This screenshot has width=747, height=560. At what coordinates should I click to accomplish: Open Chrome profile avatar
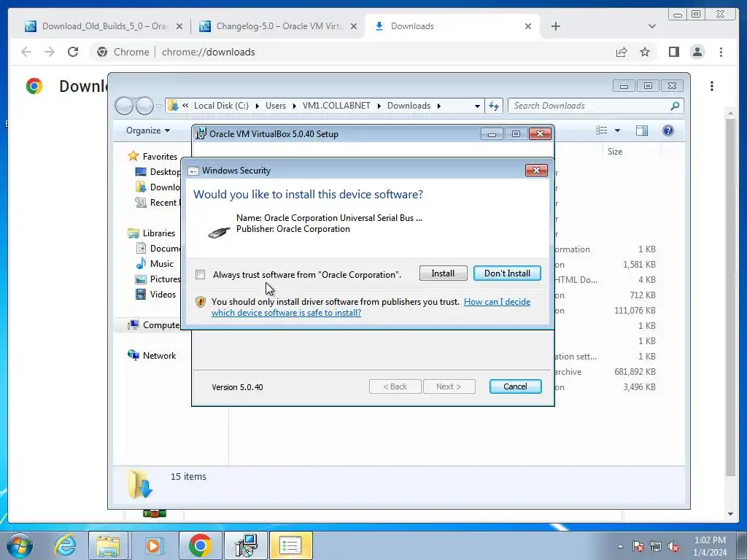point(697,52)
